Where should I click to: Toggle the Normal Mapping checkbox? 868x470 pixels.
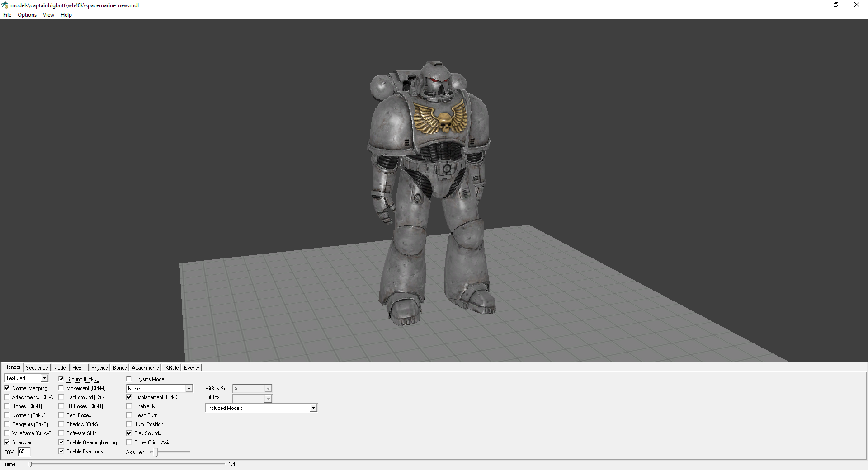[x=7, y=388]
